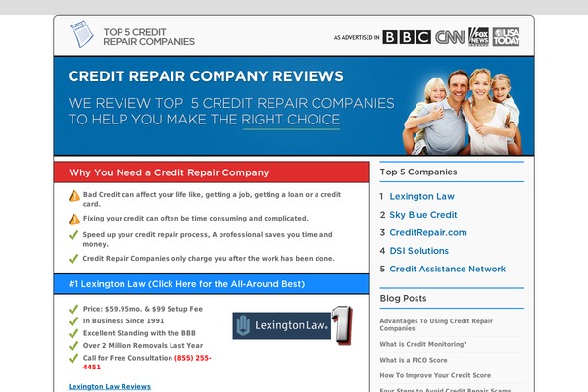Open Lexington Law in Top 5 Companies
Viewport: 588px width, 392px height.
(421, 197)
